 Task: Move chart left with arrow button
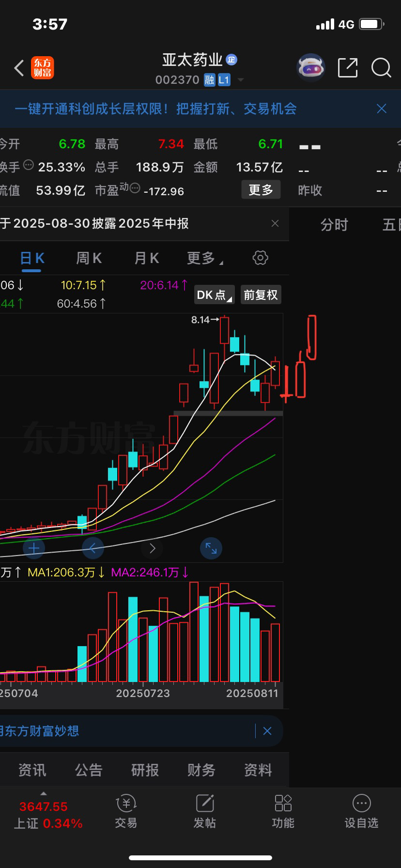pyautogui.click(x=93, y=548)
